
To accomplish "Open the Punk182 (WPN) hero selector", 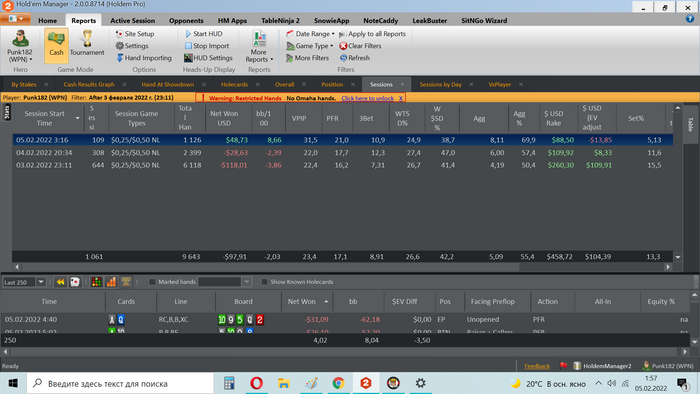I will tap(20, 46).
